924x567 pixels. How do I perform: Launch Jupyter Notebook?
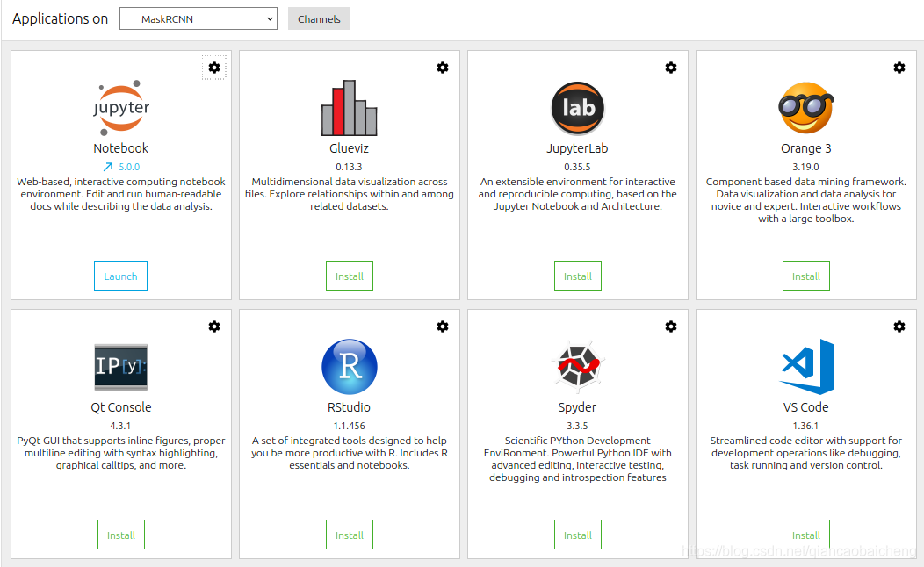pos(121,276)
